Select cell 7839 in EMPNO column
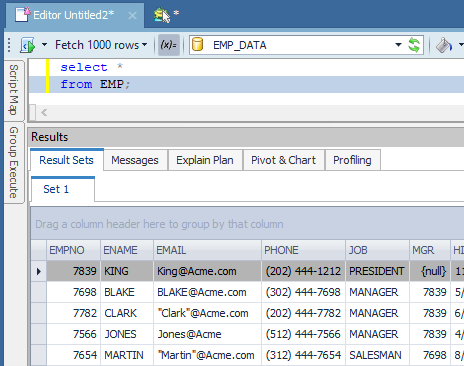 73,271
